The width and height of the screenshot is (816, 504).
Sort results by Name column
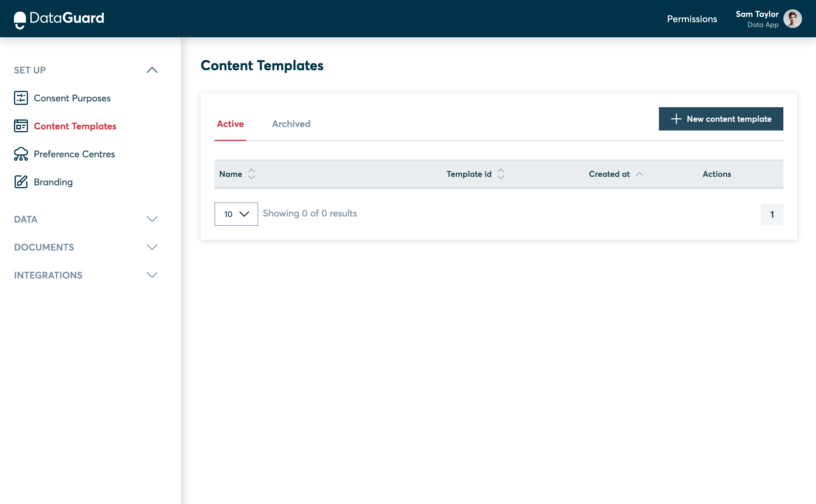click(251, 174)
